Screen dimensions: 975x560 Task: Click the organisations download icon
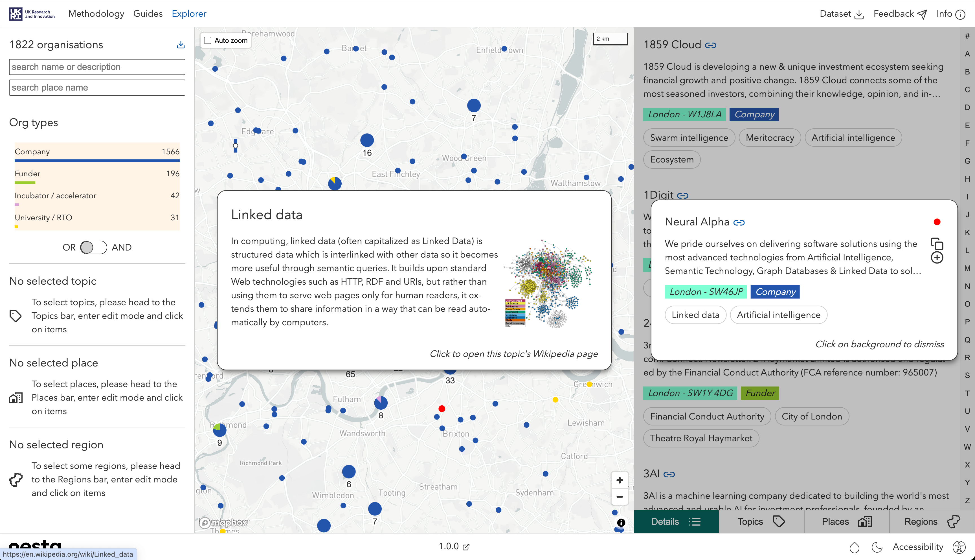180,45
